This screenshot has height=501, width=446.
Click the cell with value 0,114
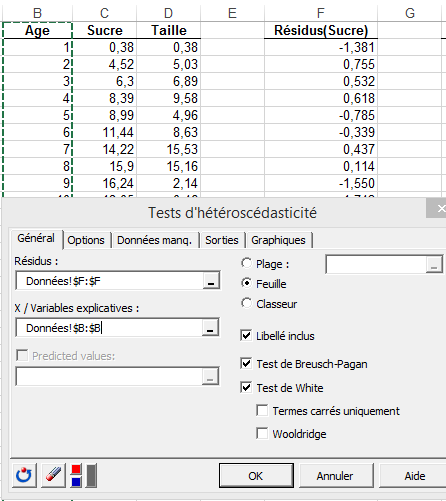[x=321, y=166]
